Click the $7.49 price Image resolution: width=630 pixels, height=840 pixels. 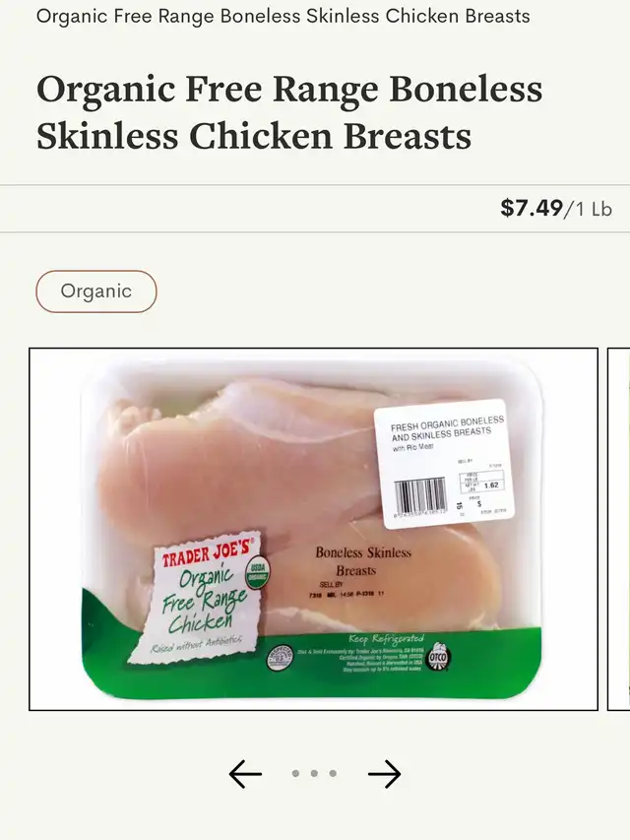tap(532, 208)
